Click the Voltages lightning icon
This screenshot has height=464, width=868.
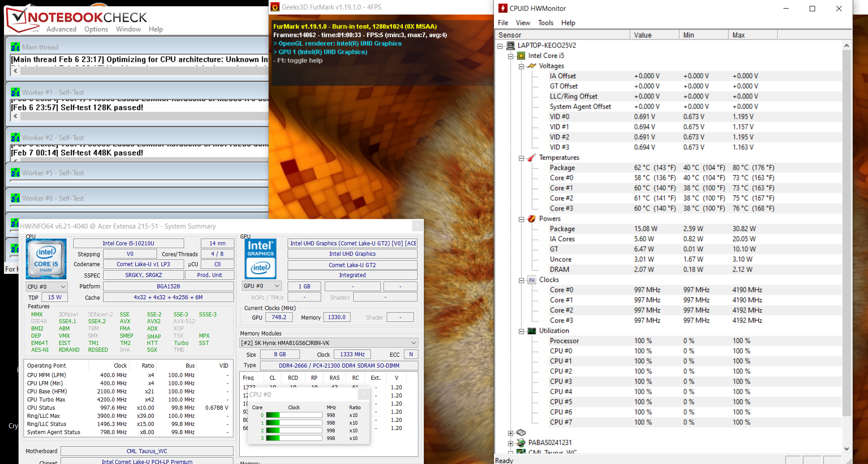pos(532,66)
